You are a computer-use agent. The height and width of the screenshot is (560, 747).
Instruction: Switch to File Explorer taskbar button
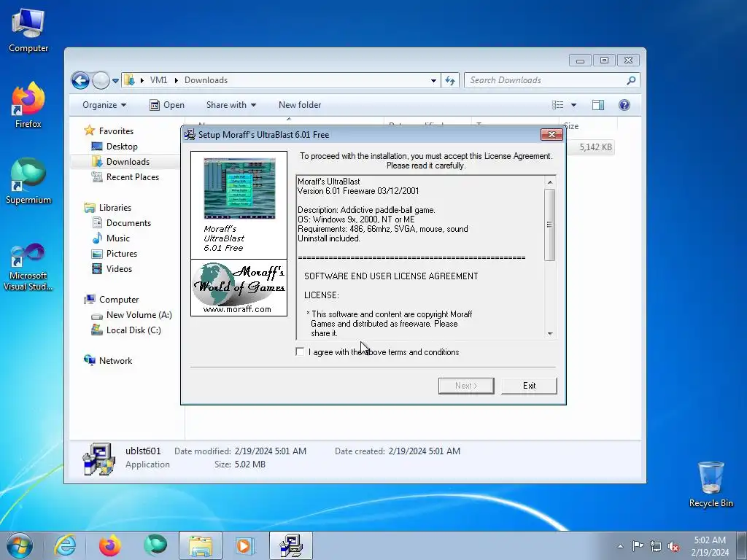click(200, 545)
